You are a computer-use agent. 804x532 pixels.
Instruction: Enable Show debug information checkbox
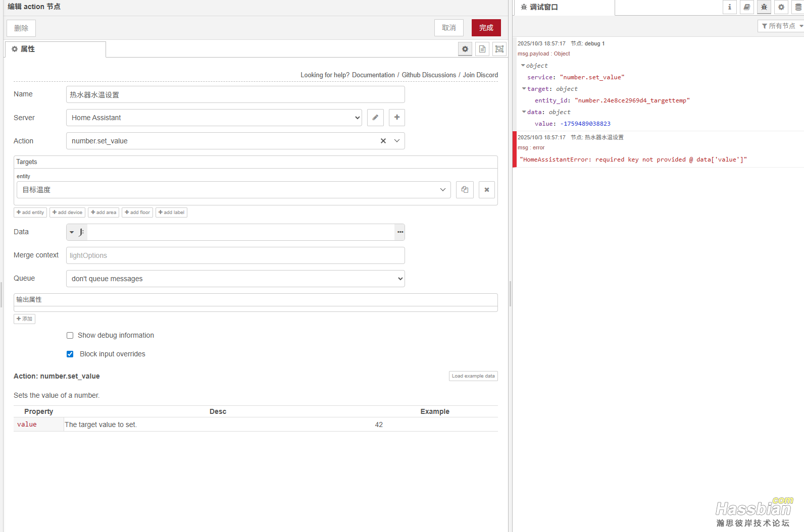(70, 336)
